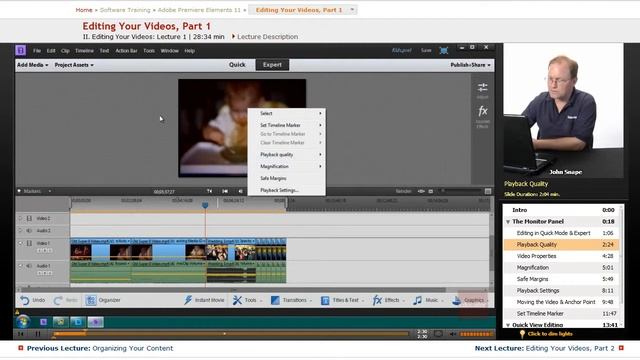Mute the lecture player speaker icon
The image size is (640, 360).
(x=453, y=334)
